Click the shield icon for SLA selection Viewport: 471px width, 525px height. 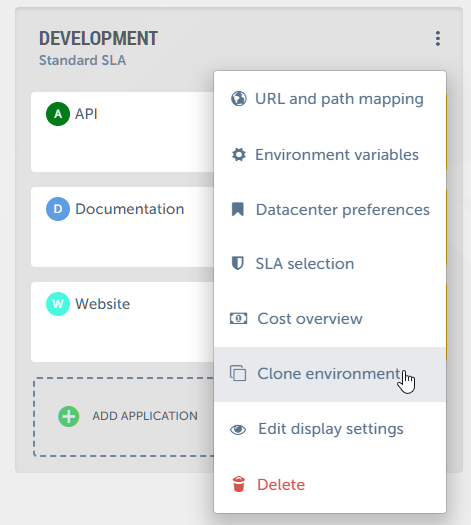coord(238,264)
